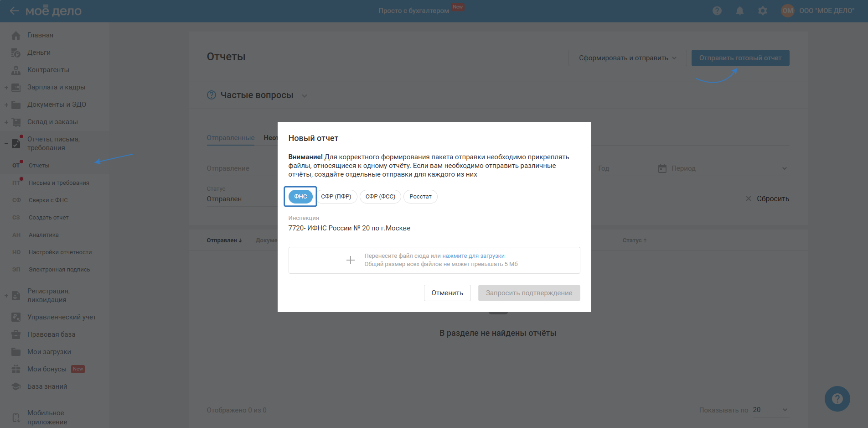The width and height of the screenshot is (868, 428).
Task: Click the Отправление filter field
Action: [x=242, y=168]
